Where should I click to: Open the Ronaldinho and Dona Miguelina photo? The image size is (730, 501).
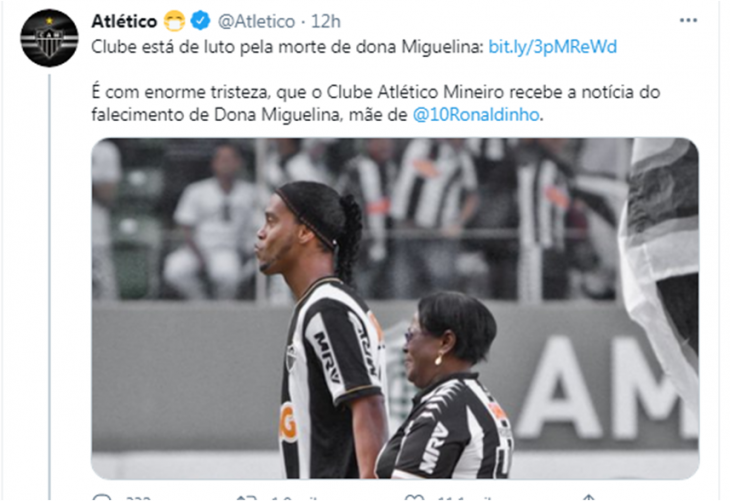pyautogui.click(x=395, y=308)
